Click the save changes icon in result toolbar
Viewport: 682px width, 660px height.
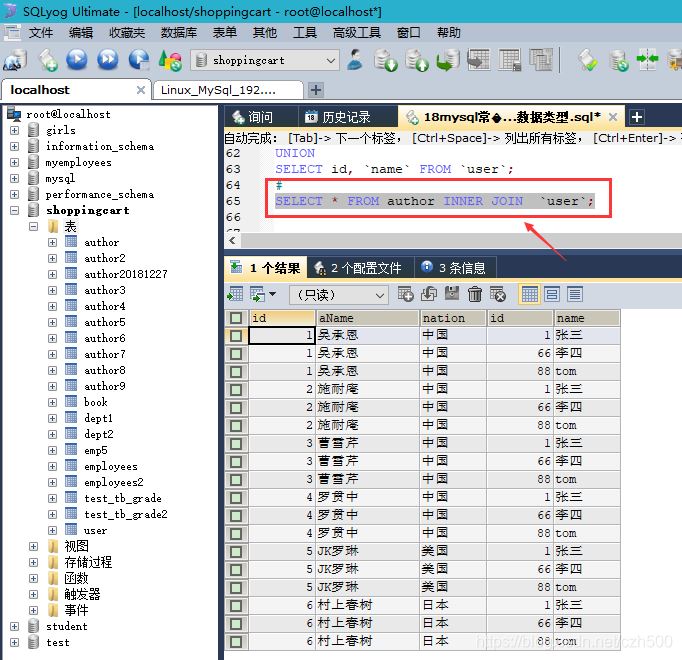click(x=451, y=294)
